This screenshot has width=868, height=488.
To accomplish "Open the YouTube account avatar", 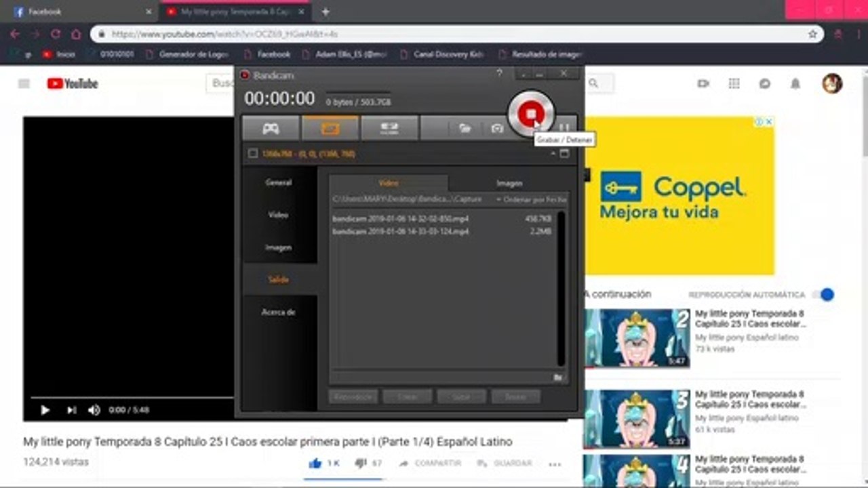I will pyautogui.click(x=832, y=83).
